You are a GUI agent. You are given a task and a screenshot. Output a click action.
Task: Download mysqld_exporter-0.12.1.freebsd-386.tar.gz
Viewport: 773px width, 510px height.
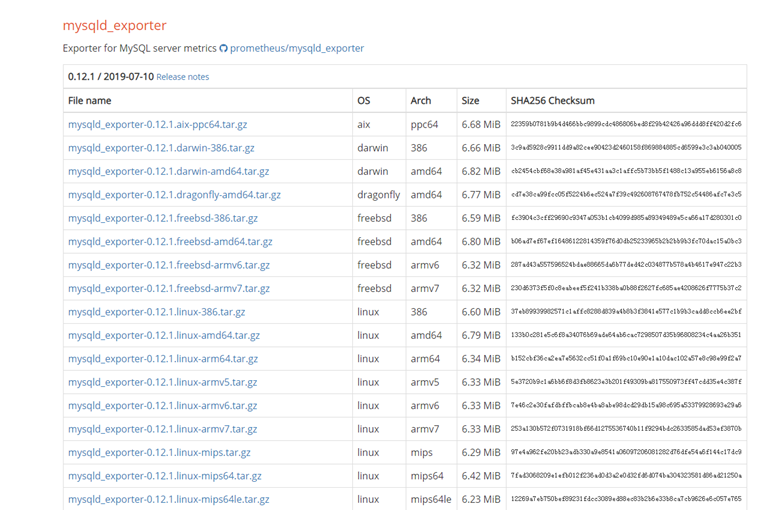pos(163,218)
